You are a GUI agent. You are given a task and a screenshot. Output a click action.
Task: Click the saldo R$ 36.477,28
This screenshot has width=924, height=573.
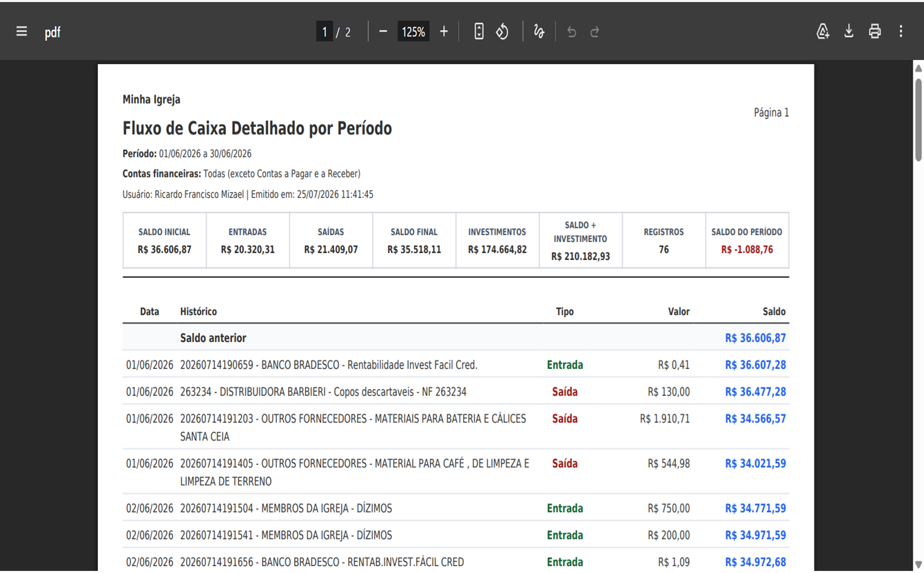[x=755, y=392]
